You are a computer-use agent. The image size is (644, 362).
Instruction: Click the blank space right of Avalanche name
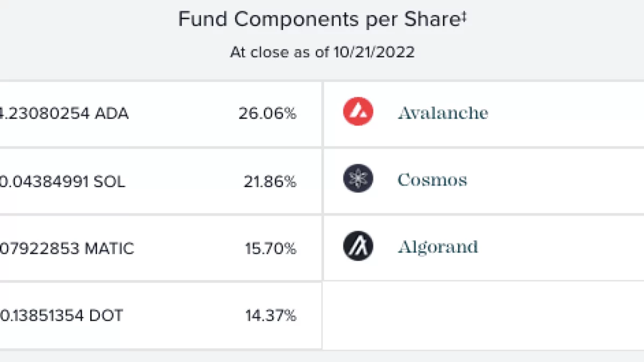click(x=563, y=113)
